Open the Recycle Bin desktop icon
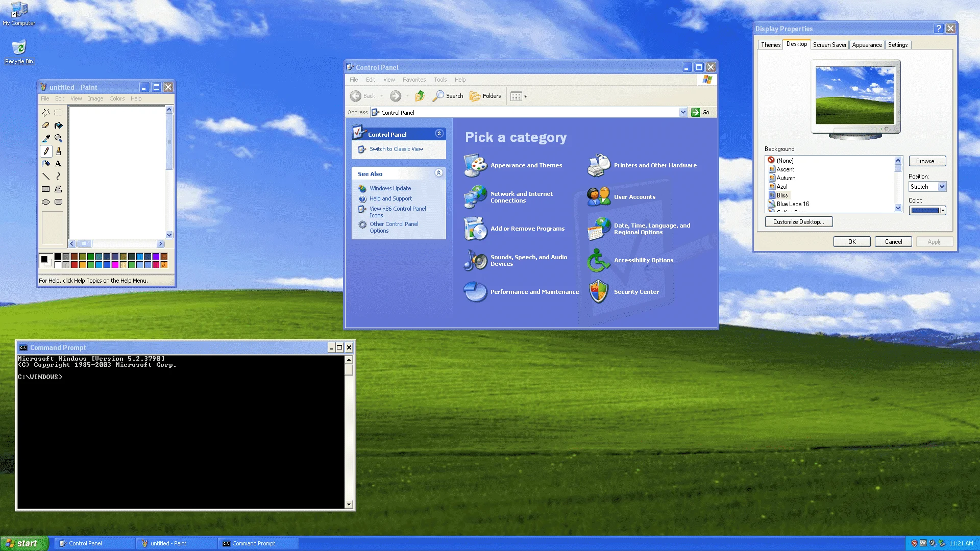 pos(19,52)
